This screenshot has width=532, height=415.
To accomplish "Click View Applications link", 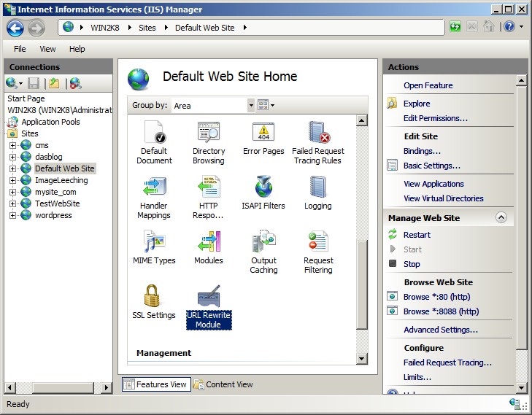I will click(433, 184).
